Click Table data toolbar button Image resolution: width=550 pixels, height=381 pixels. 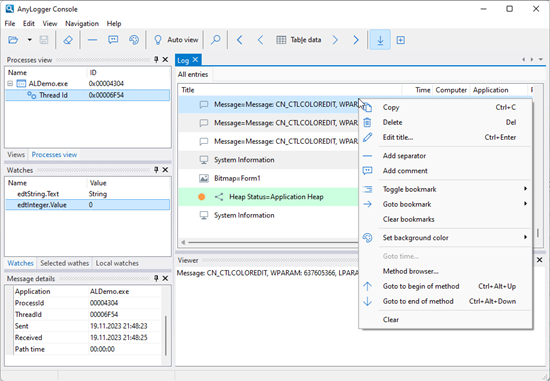(299, 40)
